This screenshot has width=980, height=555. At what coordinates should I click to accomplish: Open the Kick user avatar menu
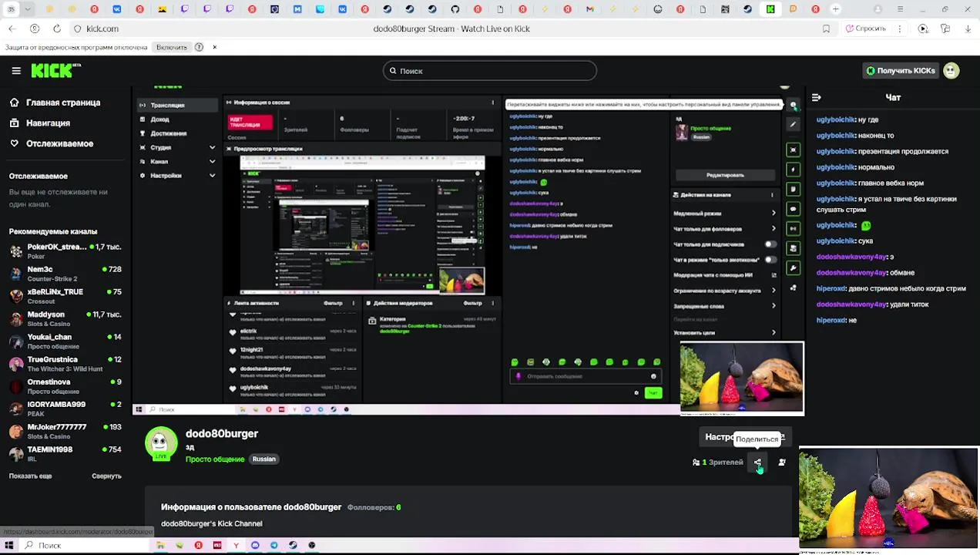(951, 71)
